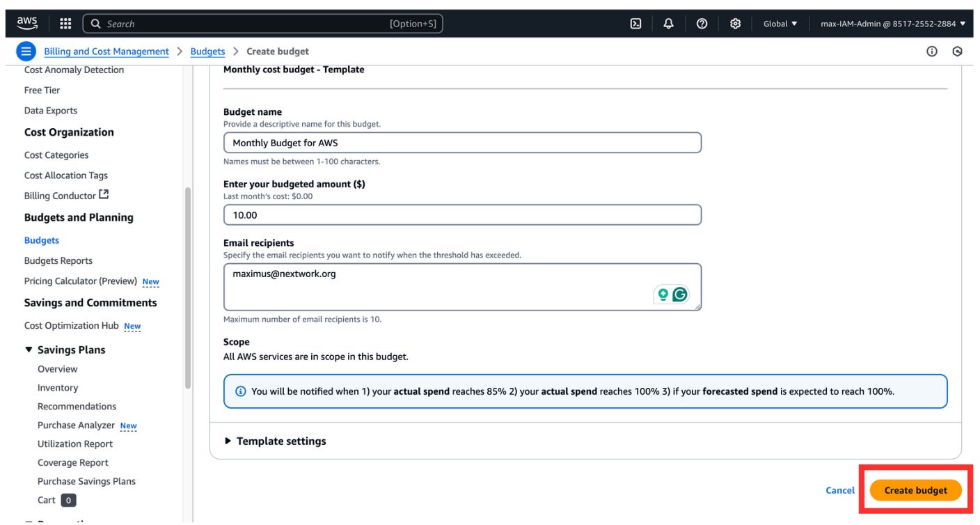Open Cost Allocation Tags in sidebar

coord(66,175)
